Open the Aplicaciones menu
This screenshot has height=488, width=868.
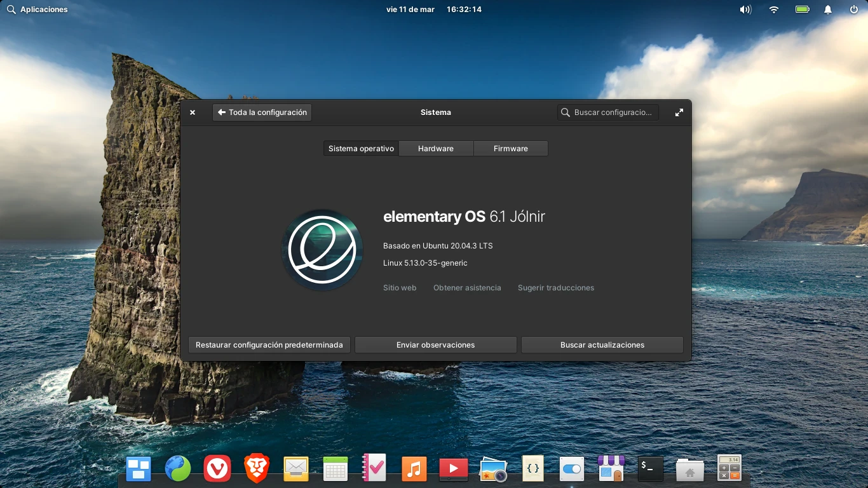point(37,10)
